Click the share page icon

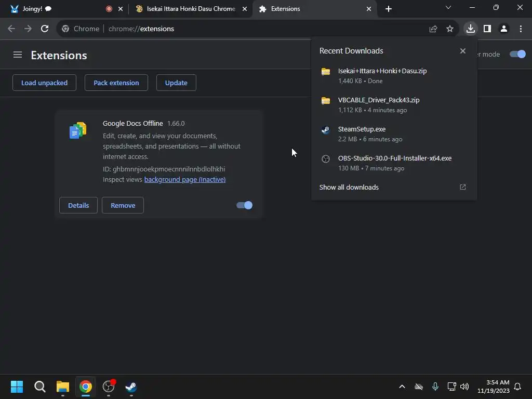[433, 29]
